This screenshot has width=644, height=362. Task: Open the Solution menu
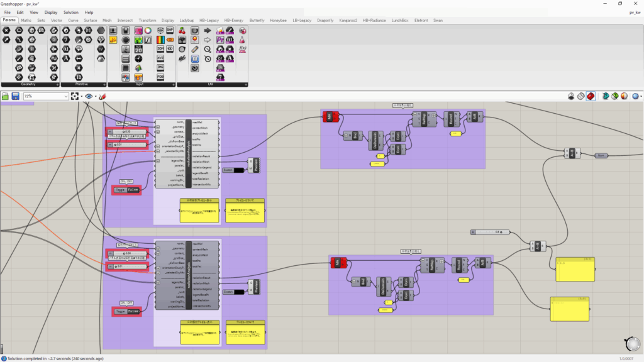[x=70, y=12]
